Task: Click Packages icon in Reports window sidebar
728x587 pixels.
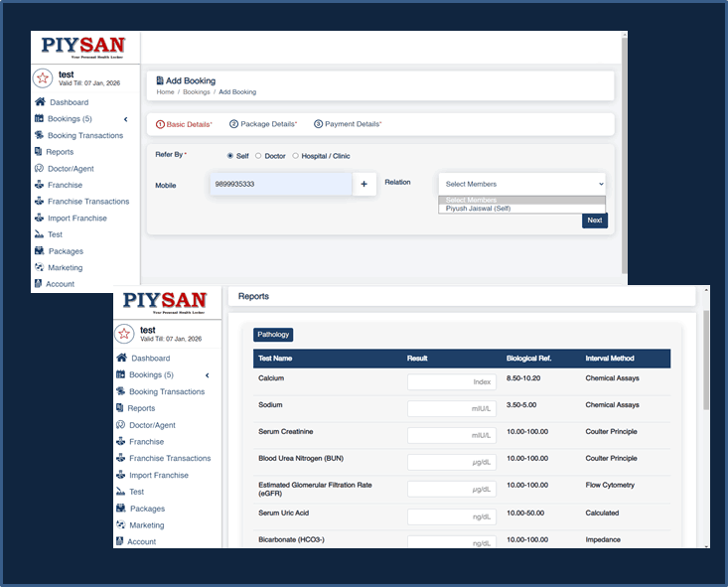Action: tap(121, 509)
